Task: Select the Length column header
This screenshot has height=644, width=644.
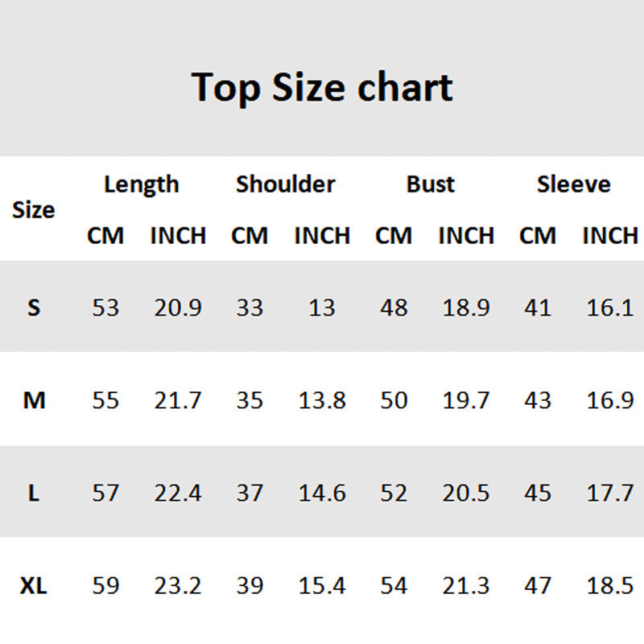Action: (142, 184)
